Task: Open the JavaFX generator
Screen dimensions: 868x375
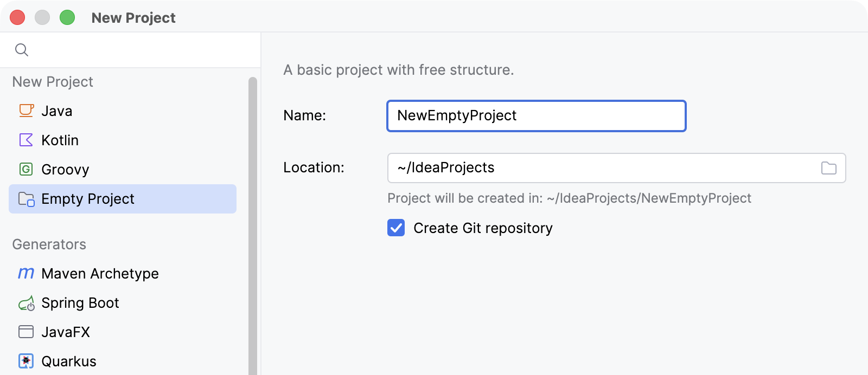Action: click(123, 332)
